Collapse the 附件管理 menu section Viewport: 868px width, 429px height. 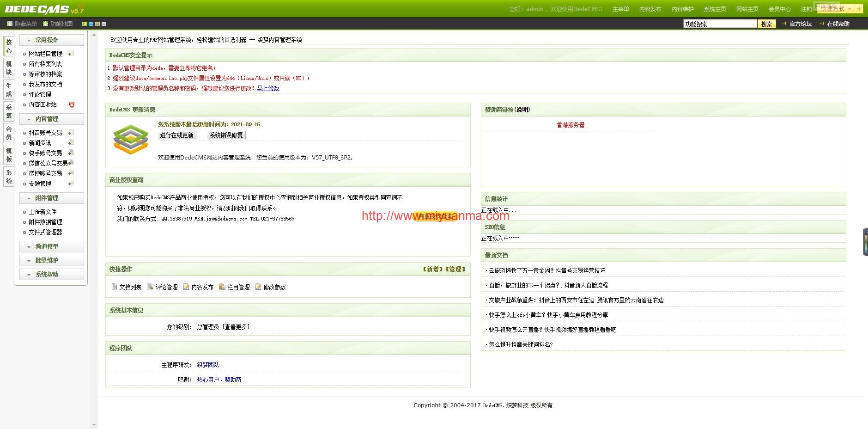click(x=52, y=198)
